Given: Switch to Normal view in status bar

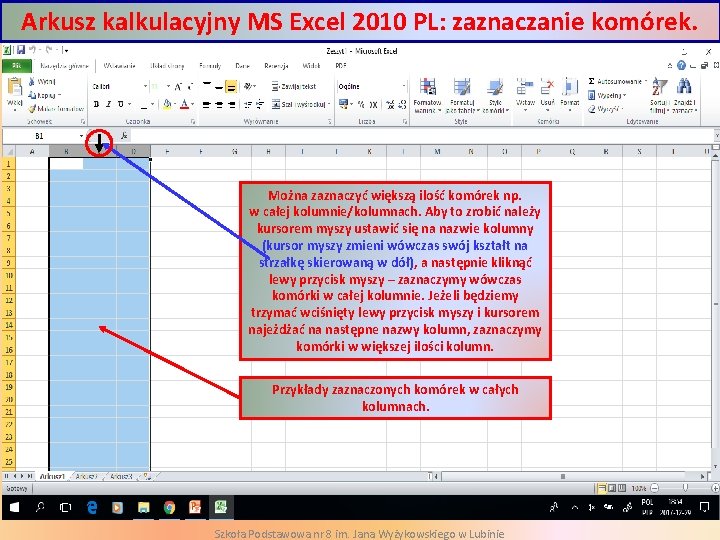Looking at the screenshot, I should pyautogui.click(x=602, y=489).
